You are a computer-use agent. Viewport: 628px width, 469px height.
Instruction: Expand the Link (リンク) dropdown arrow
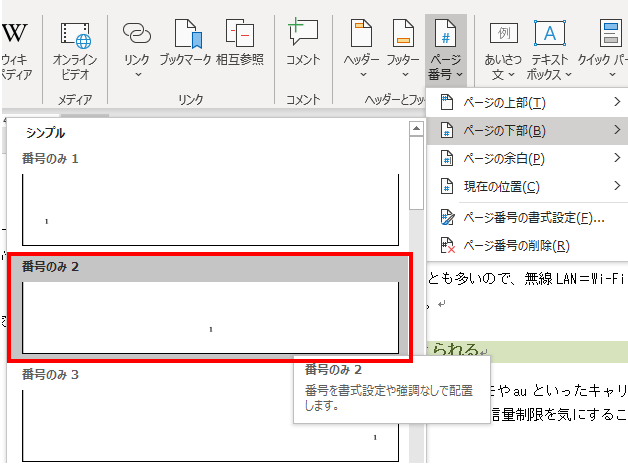pos(138,74)
